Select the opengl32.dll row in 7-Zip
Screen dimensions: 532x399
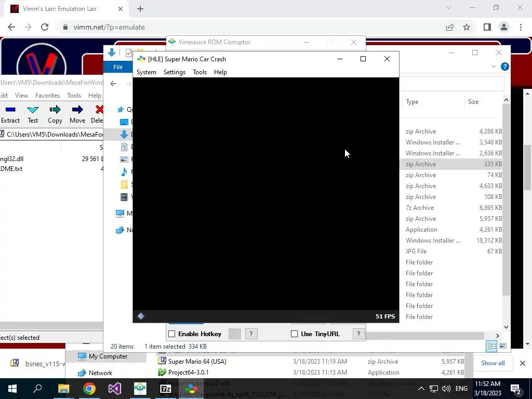51,158
